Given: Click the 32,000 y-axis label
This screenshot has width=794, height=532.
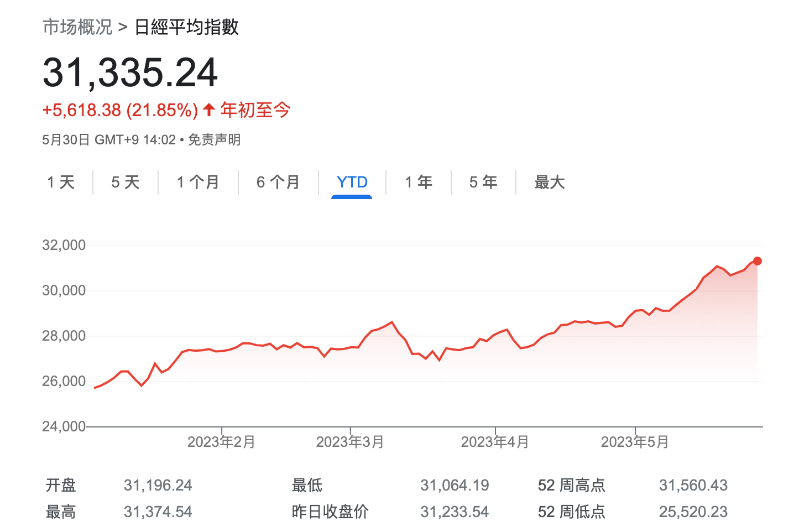Looking at the screenshot, I should point(64,245).
